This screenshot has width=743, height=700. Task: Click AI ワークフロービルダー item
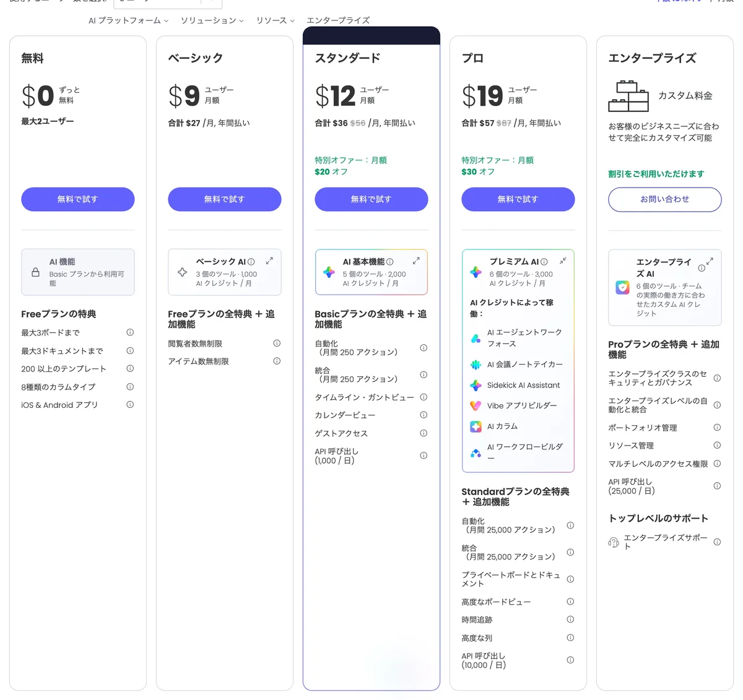pos(518,452)
